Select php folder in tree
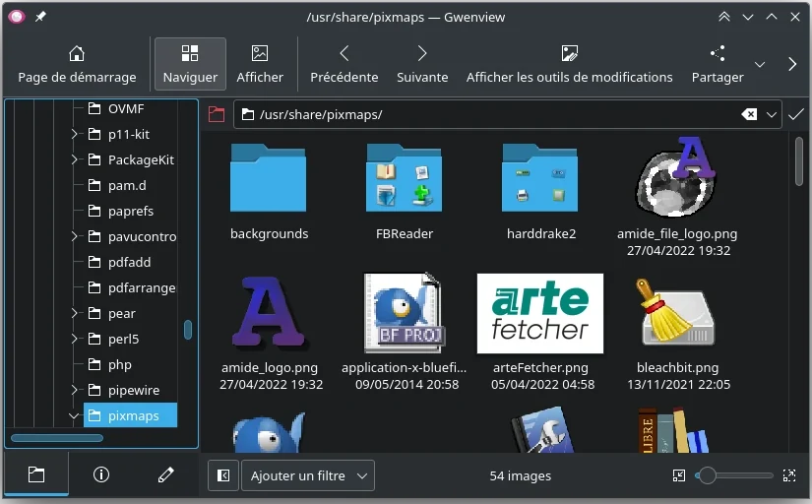This screenshot has height=504, width=812. point(120,364)
